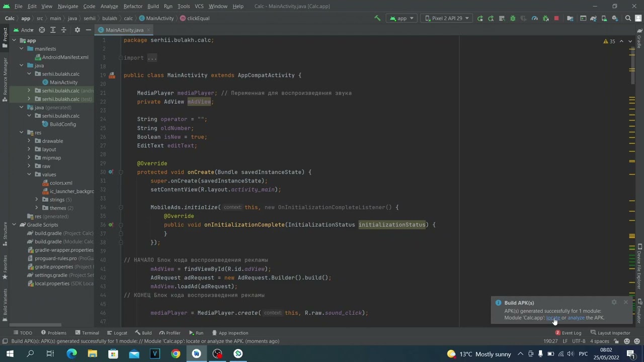Click the red Stop button in toolbar
The image size is (644, 362).
[x=556, y=18]
